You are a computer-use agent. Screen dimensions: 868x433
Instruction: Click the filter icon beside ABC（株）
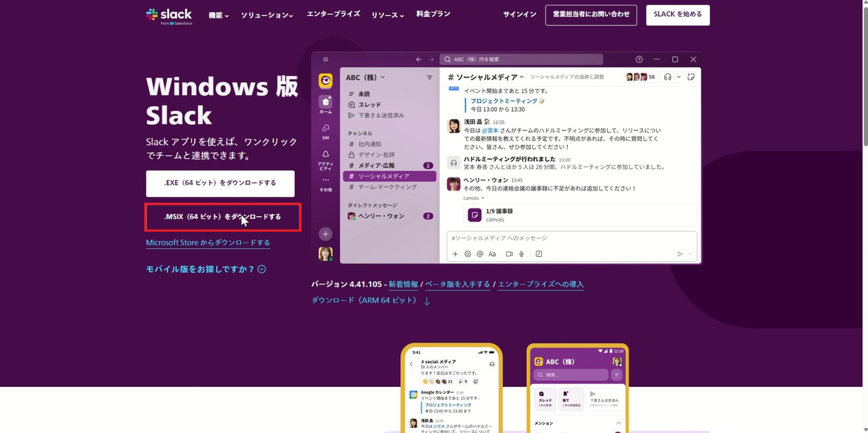point(429,77)
